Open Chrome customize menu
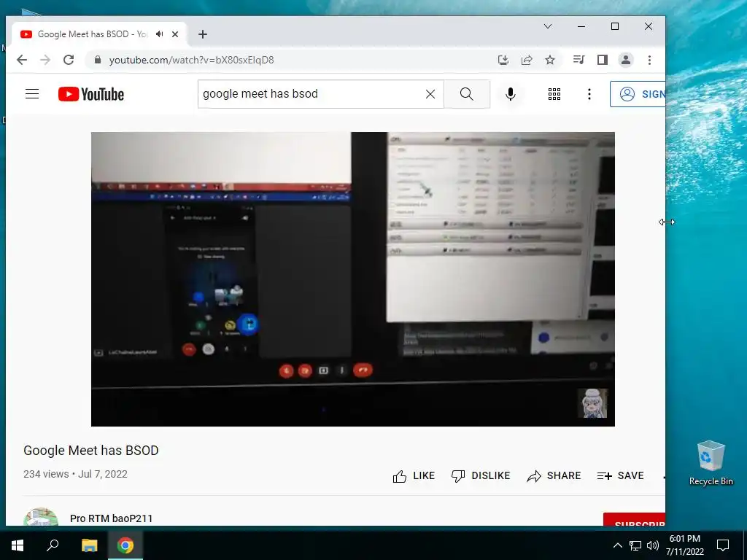The width and height of the screenshot is (747, 560). point(649,60)
